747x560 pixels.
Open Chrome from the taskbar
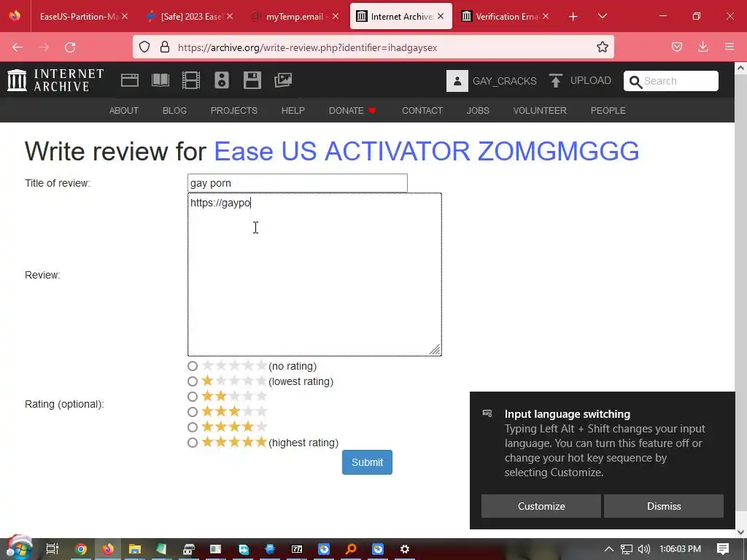[81, 549]
